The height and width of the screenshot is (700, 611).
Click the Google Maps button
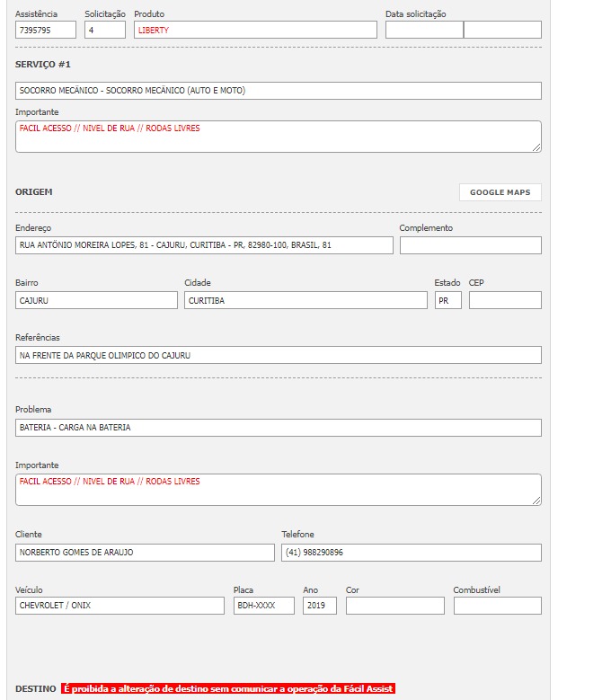point(500,192)
